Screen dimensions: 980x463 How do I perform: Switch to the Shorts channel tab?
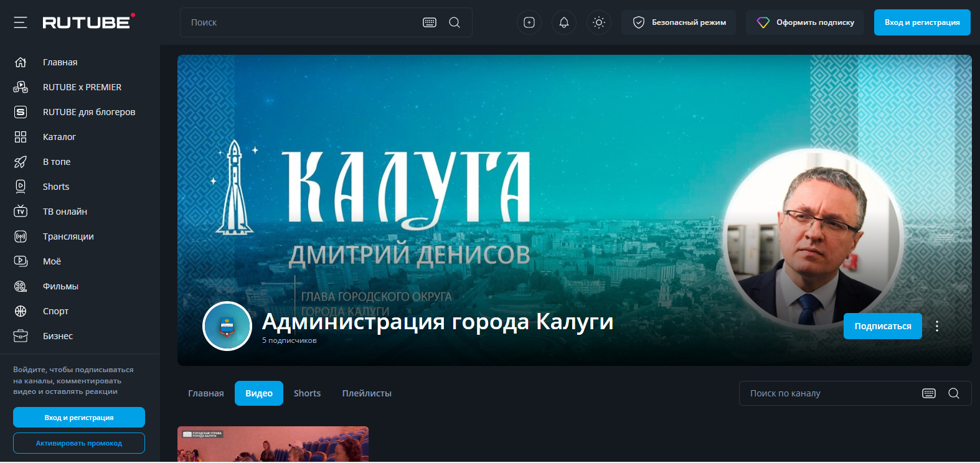(307, 393)
